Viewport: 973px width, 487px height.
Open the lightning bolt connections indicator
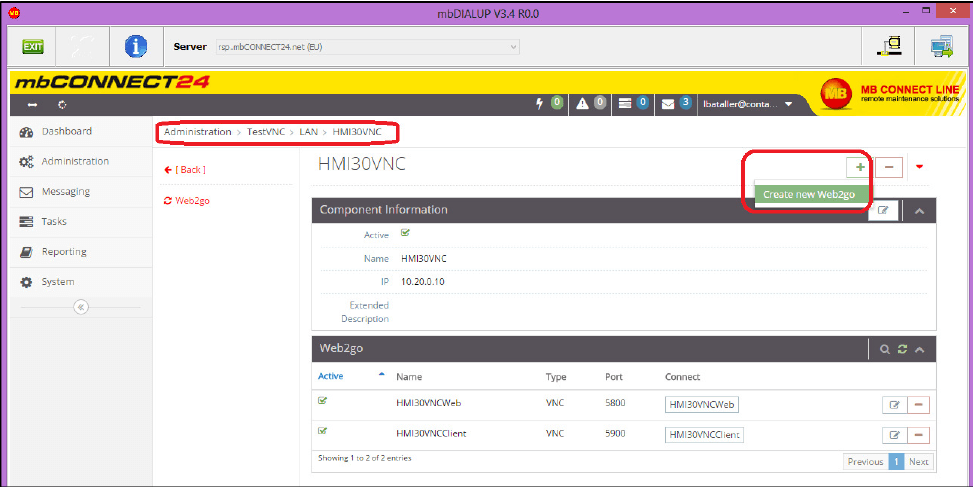point(550,104)
